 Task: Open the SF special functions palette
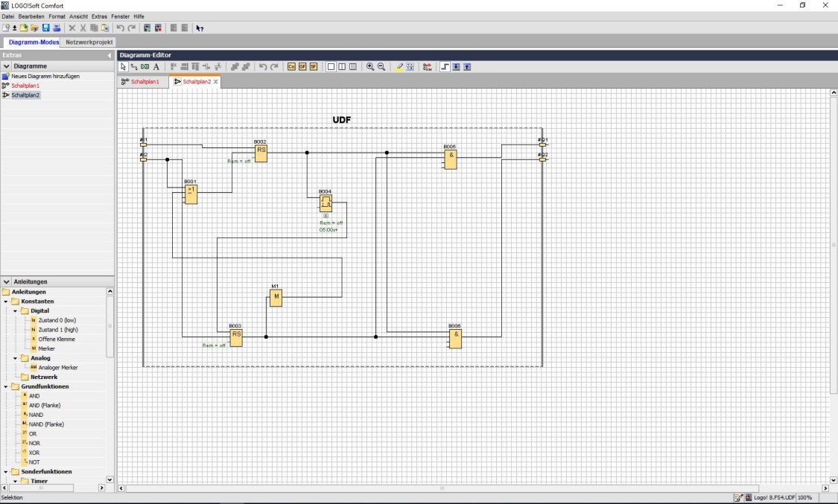313,66
